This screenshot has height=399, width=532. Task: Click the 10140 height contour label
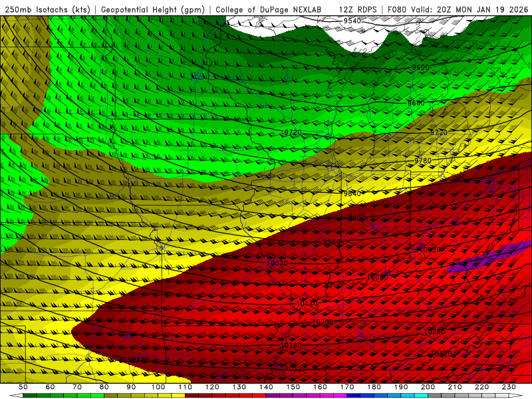pyautogui.click(x=307, y=304)
